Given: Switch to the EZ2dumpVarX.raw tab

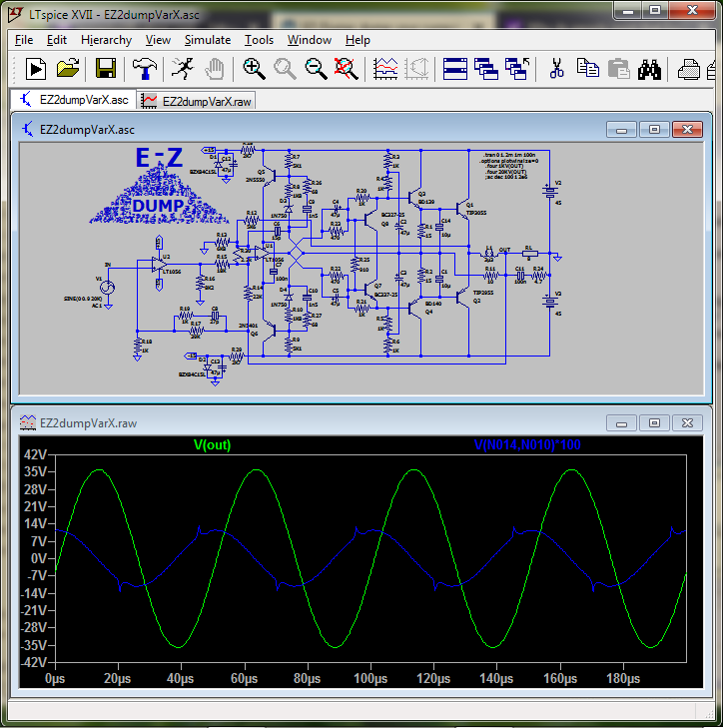Looking at the screenshot, I should click(x=197, y=101).
